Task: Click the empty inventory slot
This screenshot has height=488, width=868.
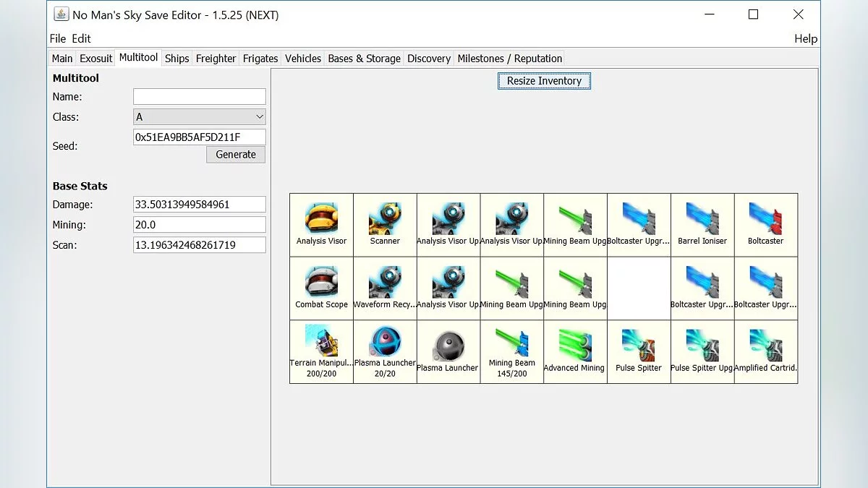Action: point(639,288)
